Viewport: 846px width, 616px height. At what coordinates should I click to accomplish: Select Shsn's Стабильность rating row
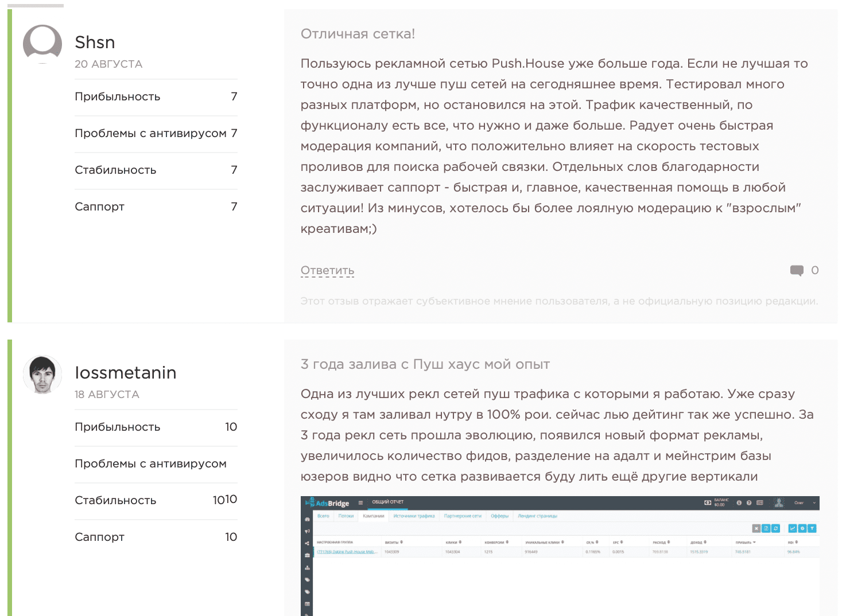(156, 170)
